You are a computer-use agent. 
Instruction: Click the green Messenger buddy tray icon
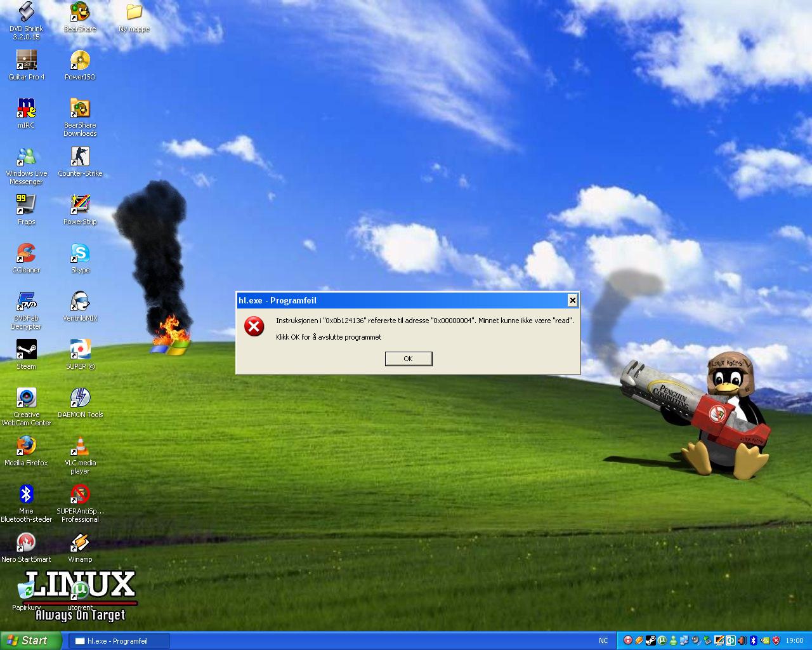point(673,640)
